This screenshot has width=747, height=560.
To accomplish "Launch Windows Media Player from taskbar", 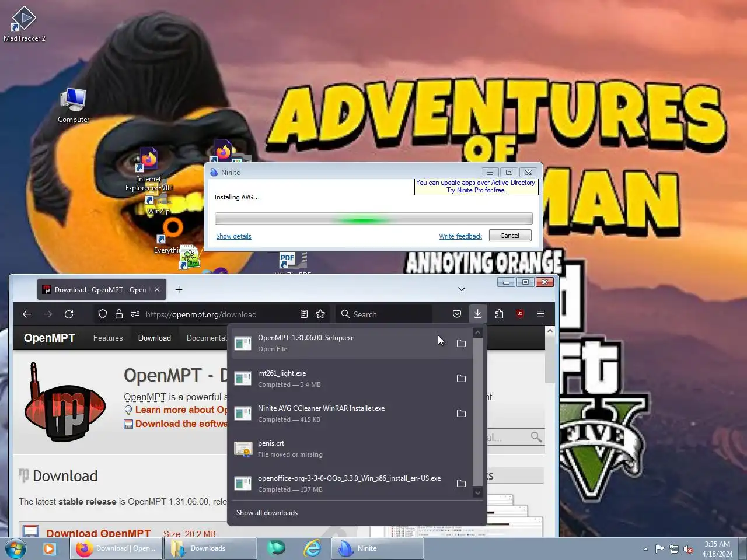I will [x=49, y=548].
